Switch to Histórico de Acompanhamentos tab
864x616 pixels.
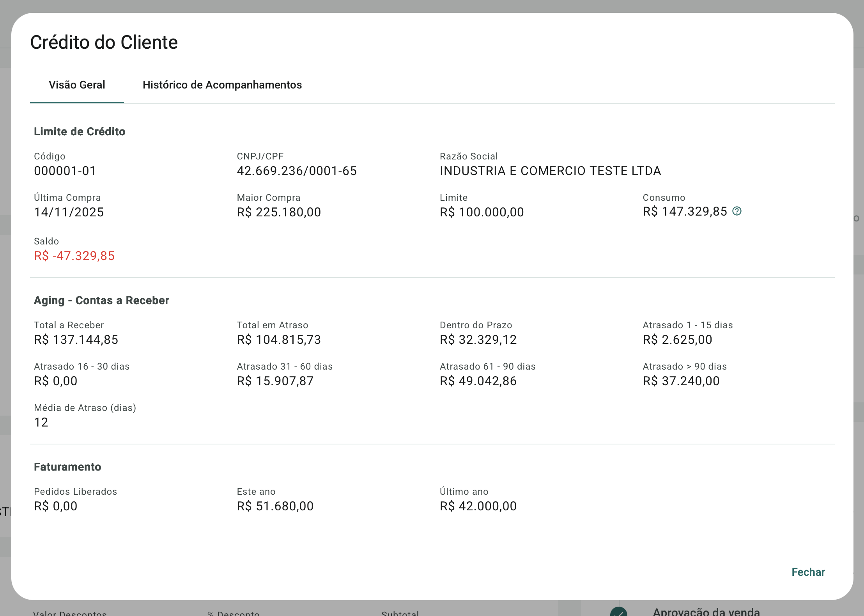coord(222,85)
